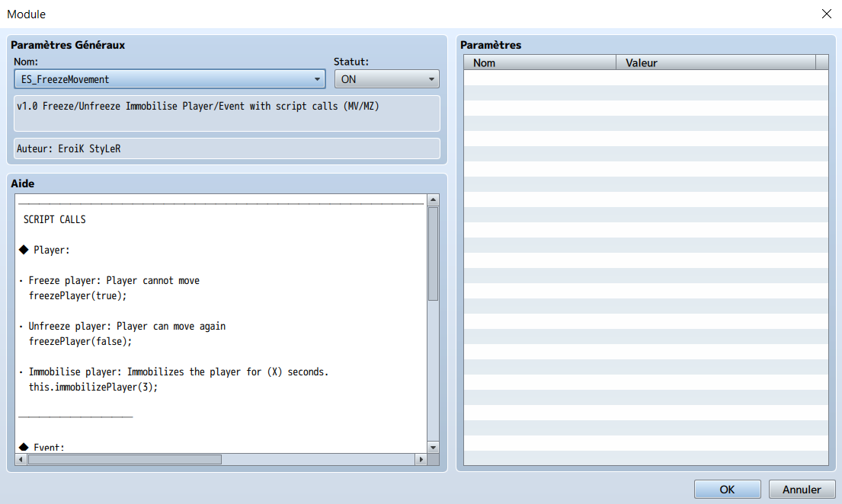842x504 pixels.
Task: Click the first empty parameters table row
Action: coord(645,78)
